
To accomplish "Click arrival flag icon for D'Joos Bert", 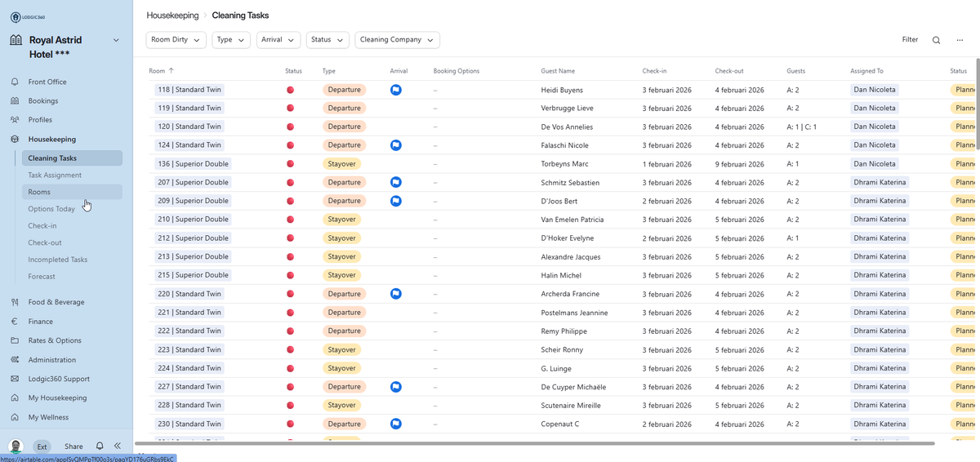I will point(396,201).
